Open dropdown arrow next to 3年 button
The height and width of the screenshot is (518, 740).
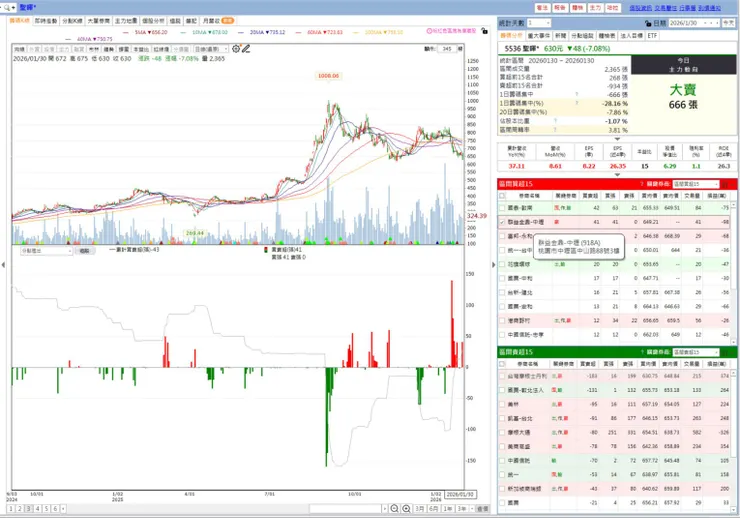[x=471, y=509]
